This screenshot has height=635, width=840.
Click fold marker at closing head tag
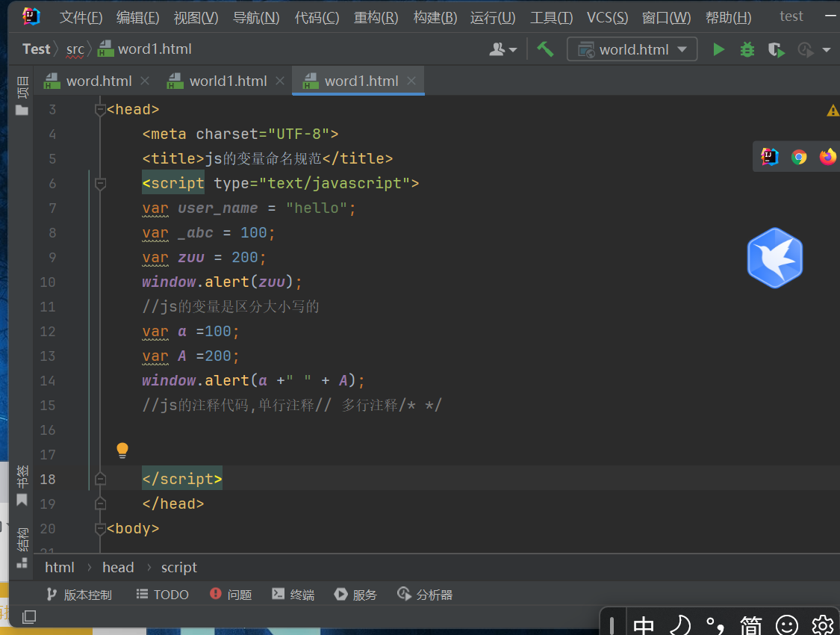coord(100,504)
